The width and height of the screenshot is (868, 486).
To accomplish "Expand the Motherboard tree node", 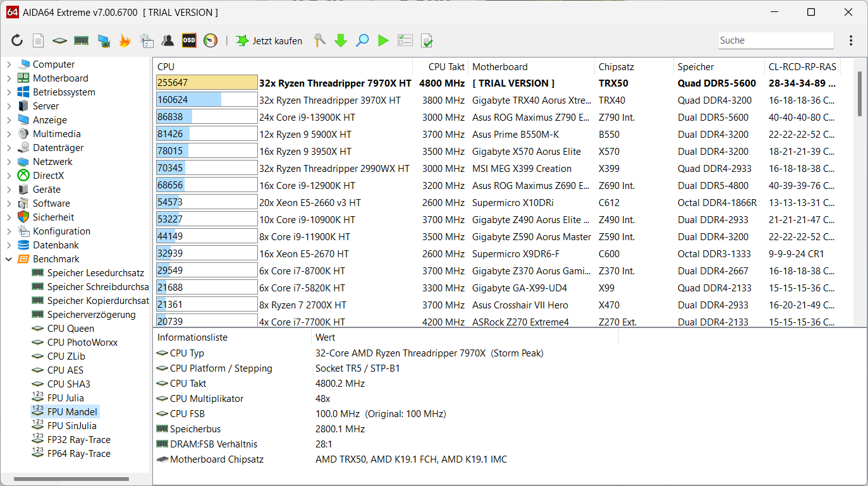I will [x=9, y=78].
